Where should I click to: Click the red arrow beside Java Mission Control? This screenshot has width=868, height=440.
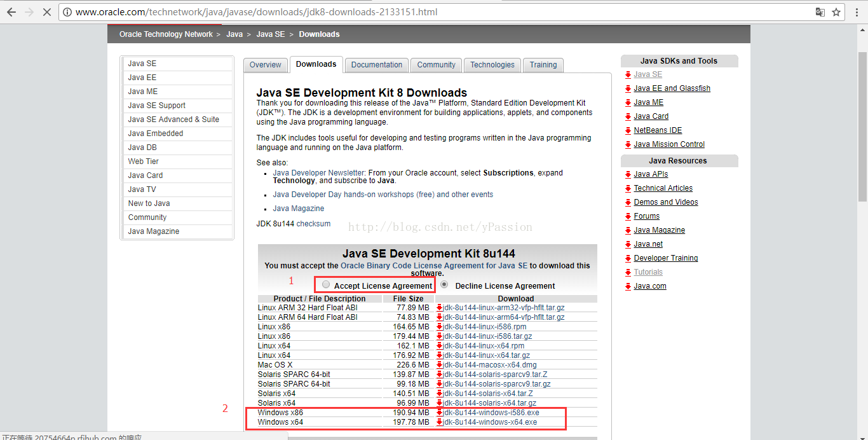pyautogui.click(x=628, y=145)
